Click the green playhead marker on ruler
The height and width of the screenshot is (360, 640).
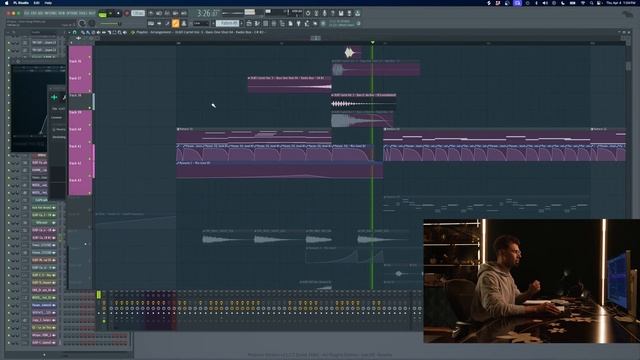pyautogui.click(x=372, y=42)
